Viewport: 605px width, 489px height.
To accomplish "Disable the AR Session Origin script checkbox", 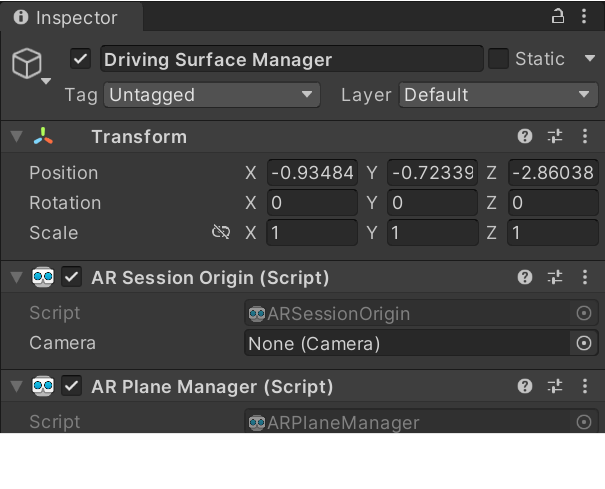I will [x=72, y=278].
